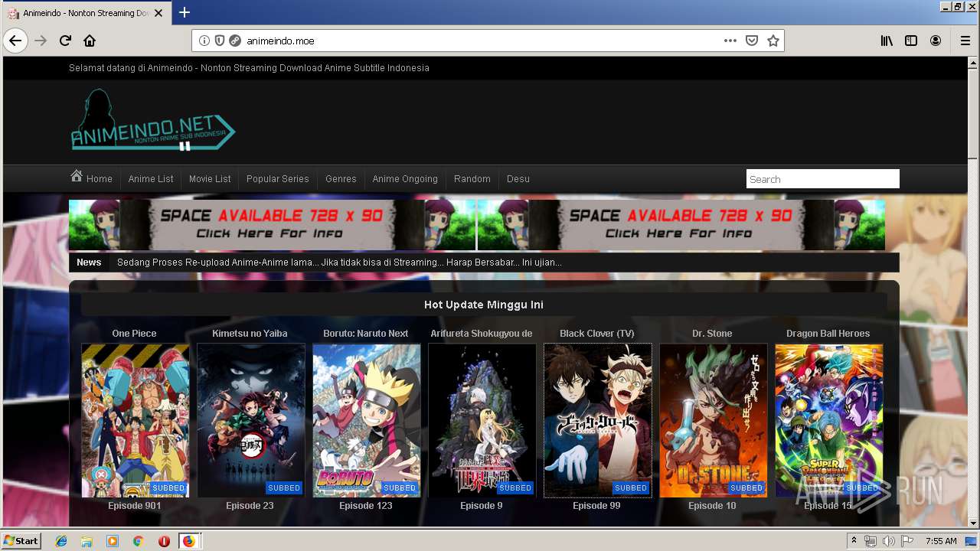Open Anime Ongoing menu item
This screenshot has height=551, width=980.
pos(405,178)
